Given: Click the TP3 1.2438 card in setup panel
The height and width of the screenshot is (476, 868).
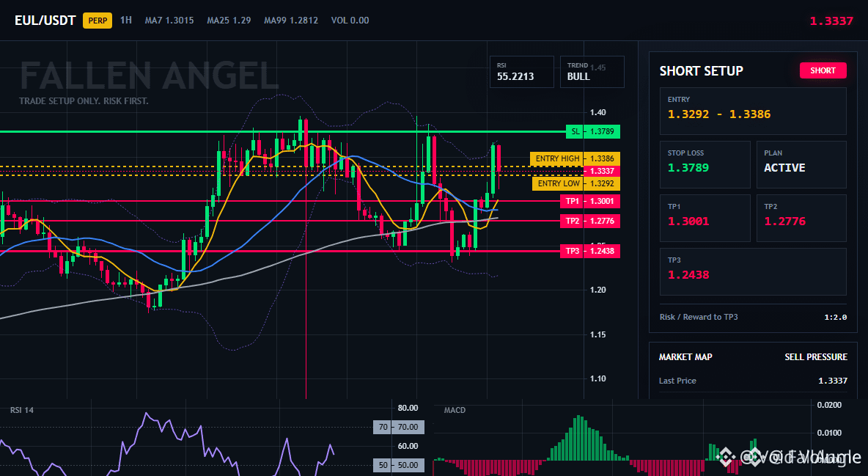Looking at the screenshot, I should [x=753, y=271].
